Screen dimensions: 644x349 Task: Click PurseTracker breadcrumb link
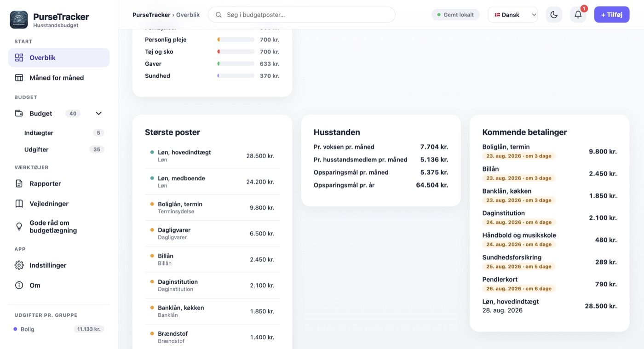pyautogui.click(x=151, y=15)
